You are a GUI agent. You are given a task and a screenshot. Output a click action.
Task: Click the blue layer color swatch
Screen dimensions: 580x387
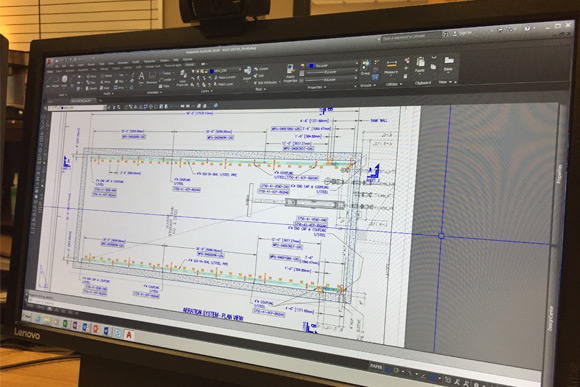[212, 71]
